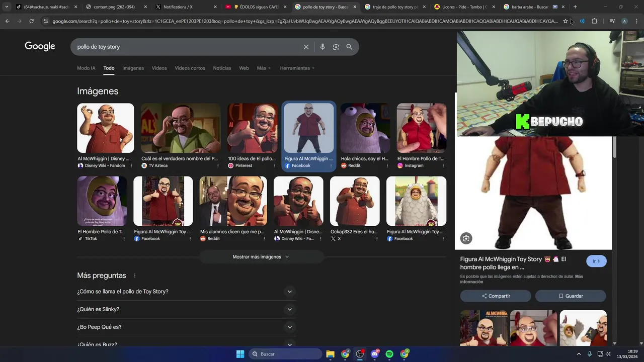Image resolution: width=644 pixels, height=362 pixels.
Task: Click the Windows taskbar Buscar search box
Action: [286, 354]
